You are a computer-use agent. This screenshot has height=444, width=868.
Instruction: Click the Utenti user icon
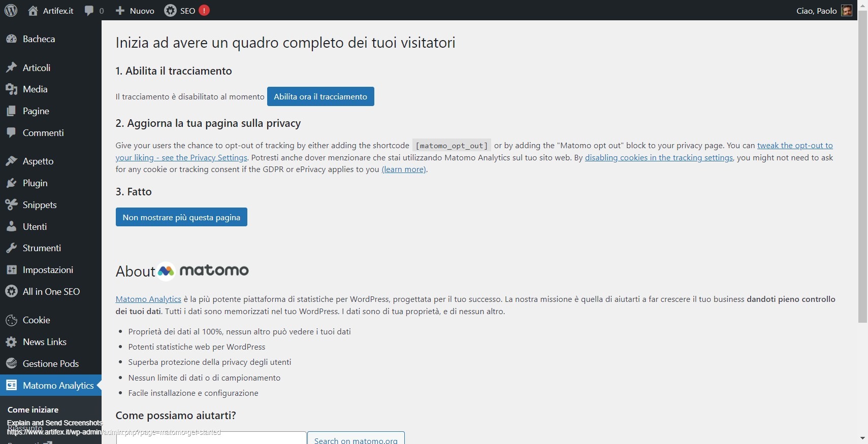(x=11, y=227)
